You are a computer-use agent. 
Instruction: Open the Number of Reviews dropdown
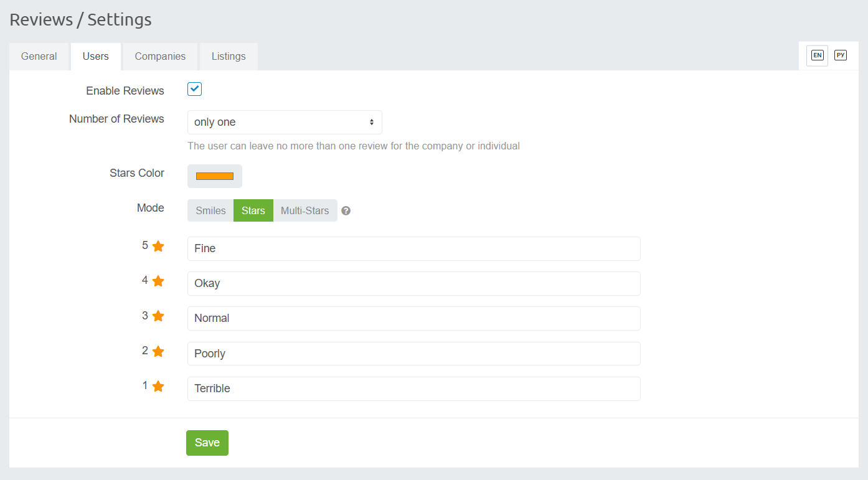point(285,123)
